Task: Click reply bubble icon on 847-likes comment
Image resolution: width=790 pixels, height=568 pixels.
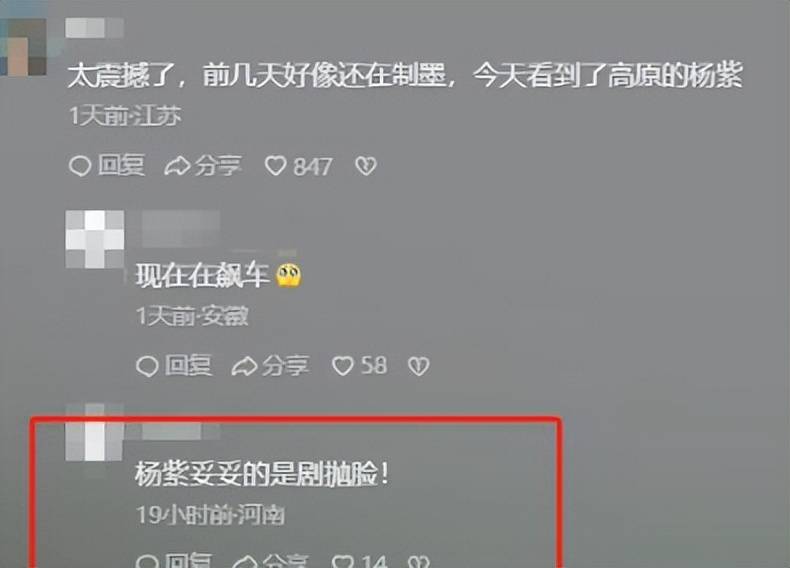Action: pyautogui.click(x=80, y=166)
